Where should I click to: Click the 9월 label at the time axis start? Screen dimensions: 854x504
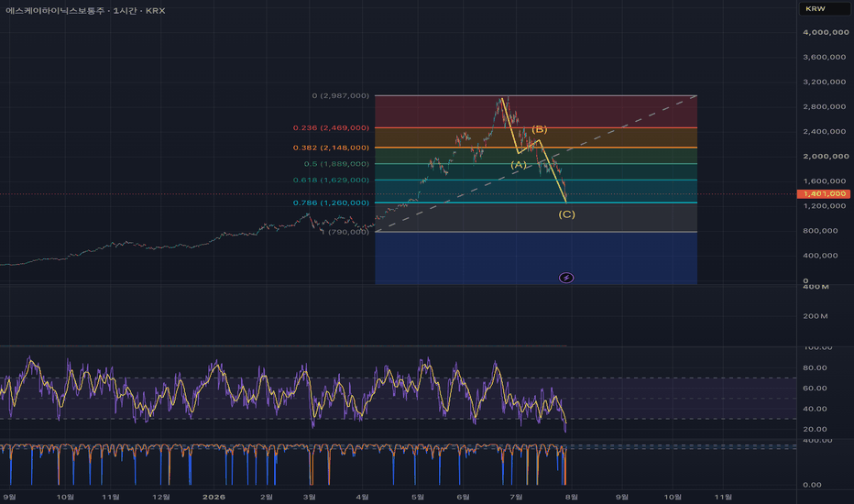tap(10, 497)
